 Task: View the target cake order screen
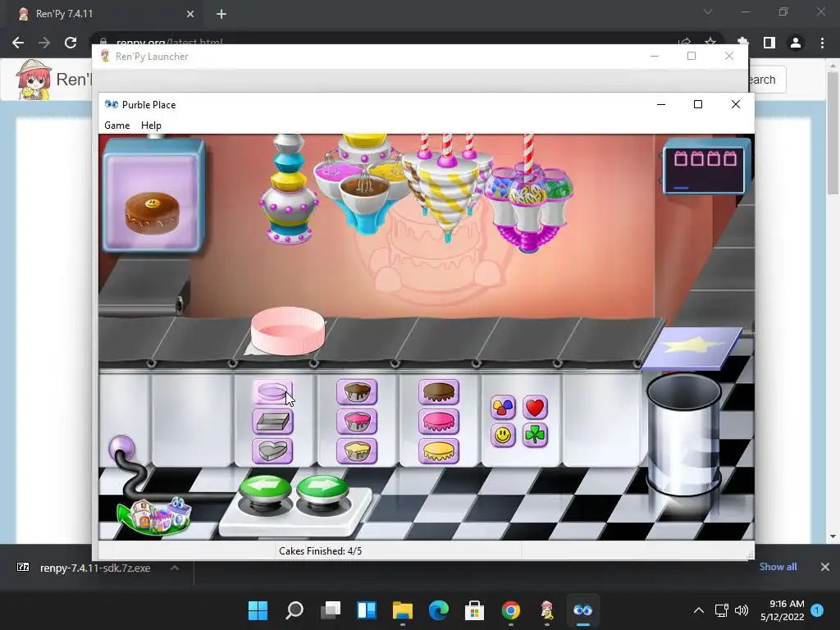tap(153, 195)
